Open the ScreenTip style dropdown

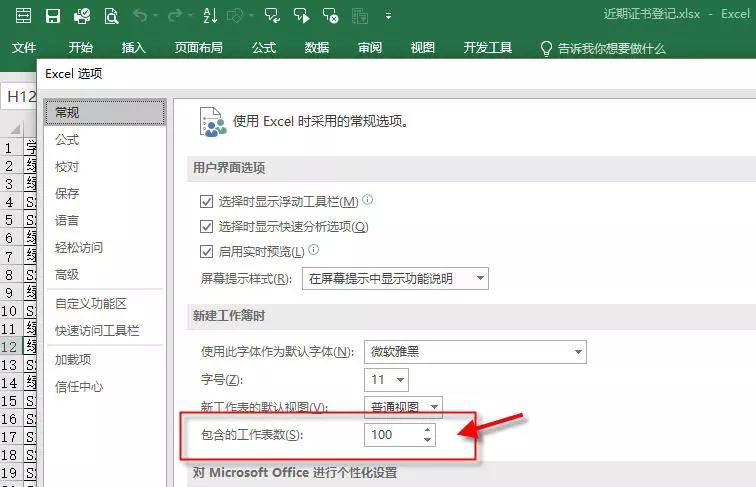395,278
